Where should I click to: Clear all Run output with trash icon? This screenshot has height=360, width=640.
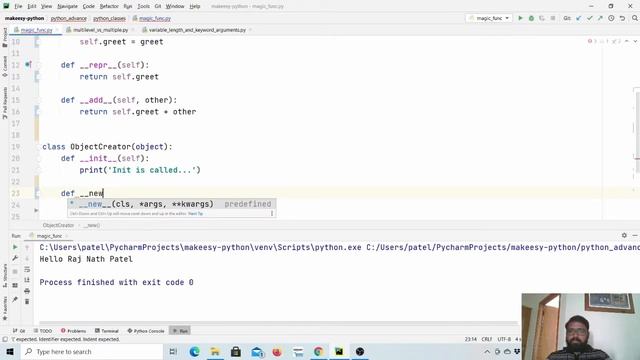27,302
